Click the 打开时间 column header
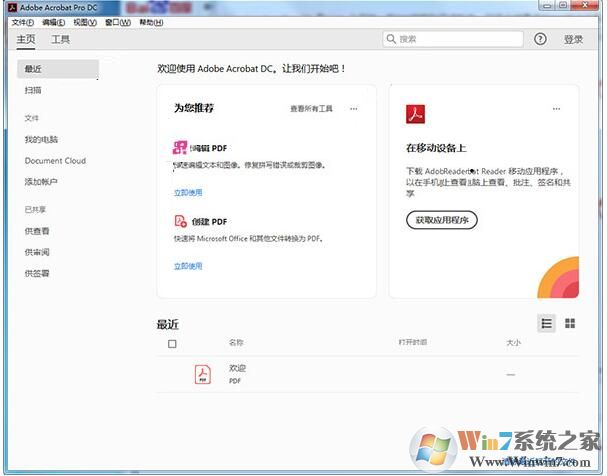607x476 pixels. pos(413,342)
